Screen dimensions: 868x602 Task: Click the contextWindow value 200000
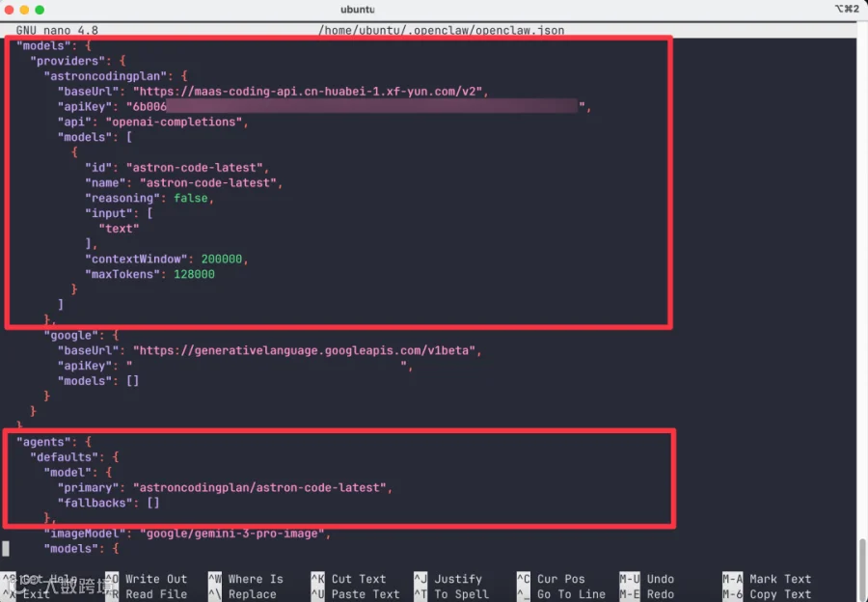click(222, 259)
